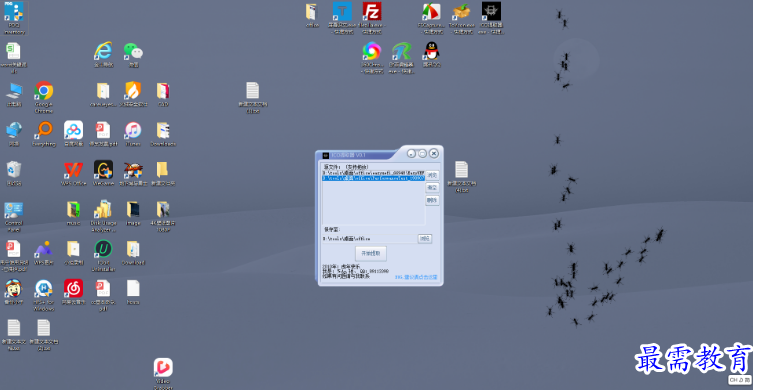759x390 pixels.
Task: Open the QQ penguin icon
Action: click(431, 51)
